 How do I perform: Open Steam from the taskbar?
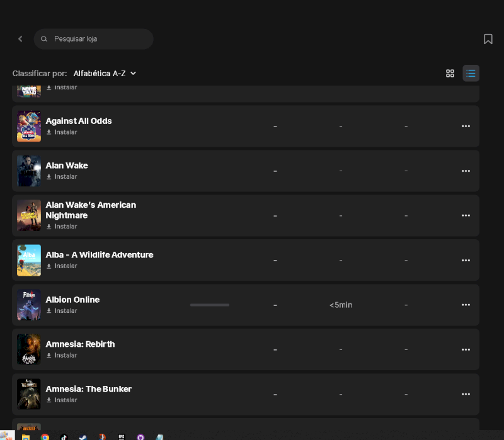point(83,437)
